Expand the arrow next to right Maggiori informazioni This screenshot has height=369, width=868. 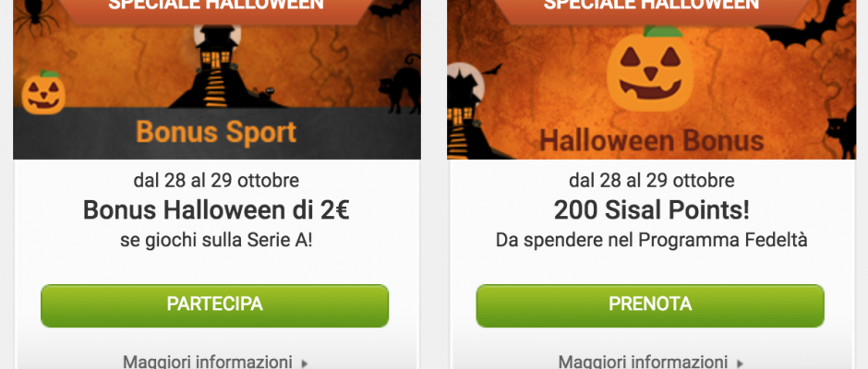click(x=740, y=363)
